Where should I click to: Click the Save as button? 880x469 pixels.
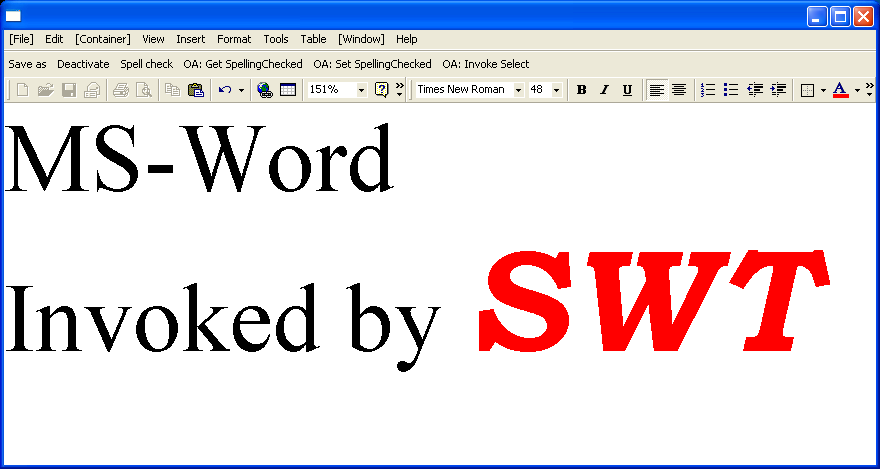28,65
